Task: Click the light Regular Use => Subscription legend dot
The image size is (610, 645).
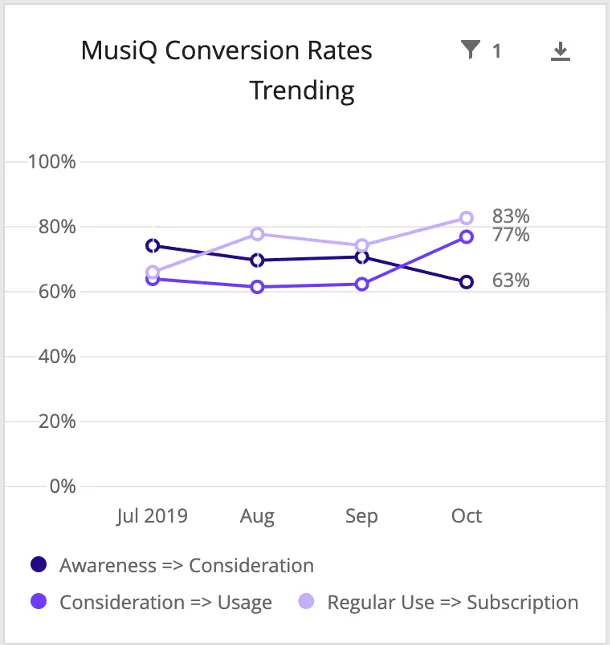Action: pos(307,602)
